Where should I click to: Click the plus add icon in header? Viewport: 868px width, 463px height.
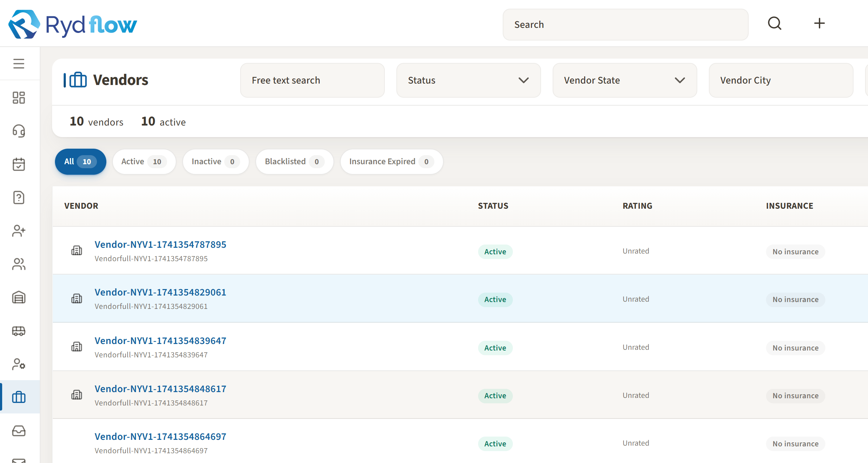(x=820, y=24)
